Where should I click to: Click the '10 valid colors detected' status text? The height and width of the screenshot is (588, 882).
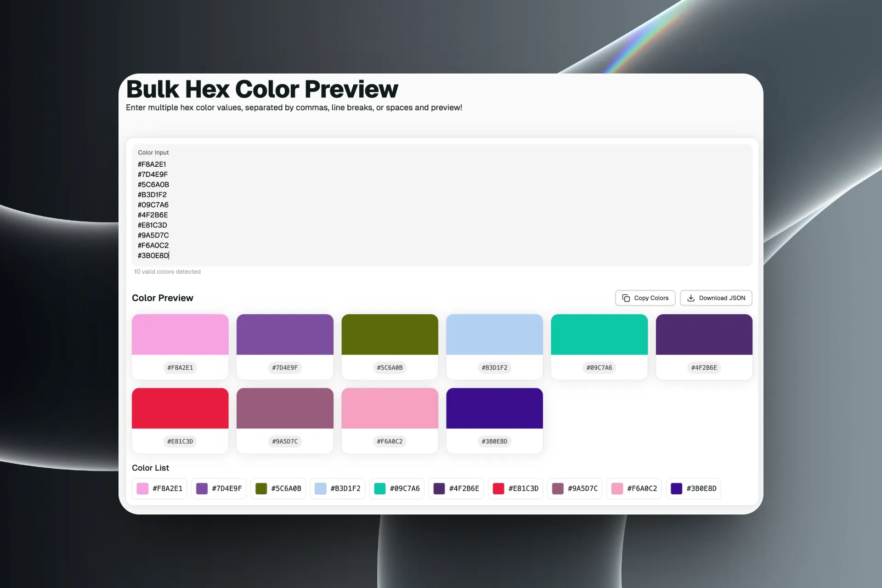click(167, 272)
